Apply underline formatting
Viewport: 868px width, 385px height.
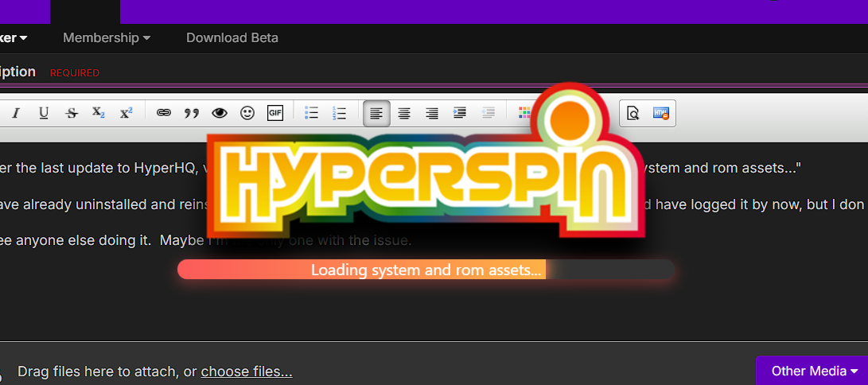(44, 113)
